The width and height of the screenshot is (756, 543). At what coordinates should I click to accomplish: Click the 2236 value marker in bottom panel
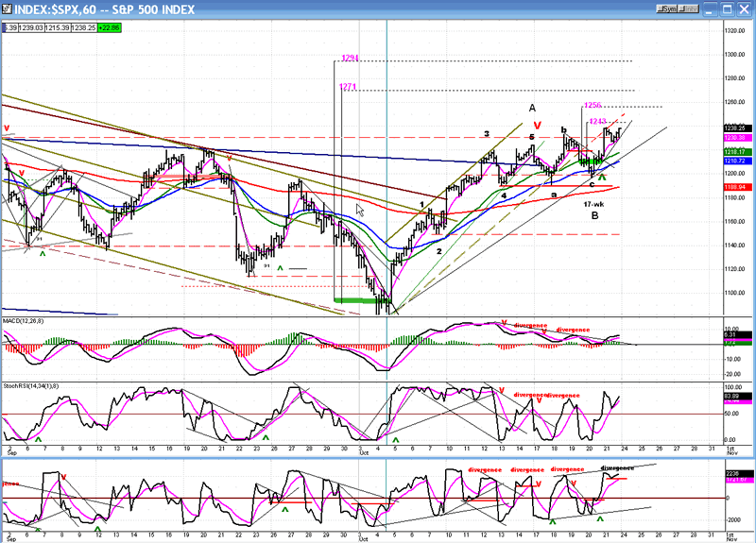tap(738, 474)
